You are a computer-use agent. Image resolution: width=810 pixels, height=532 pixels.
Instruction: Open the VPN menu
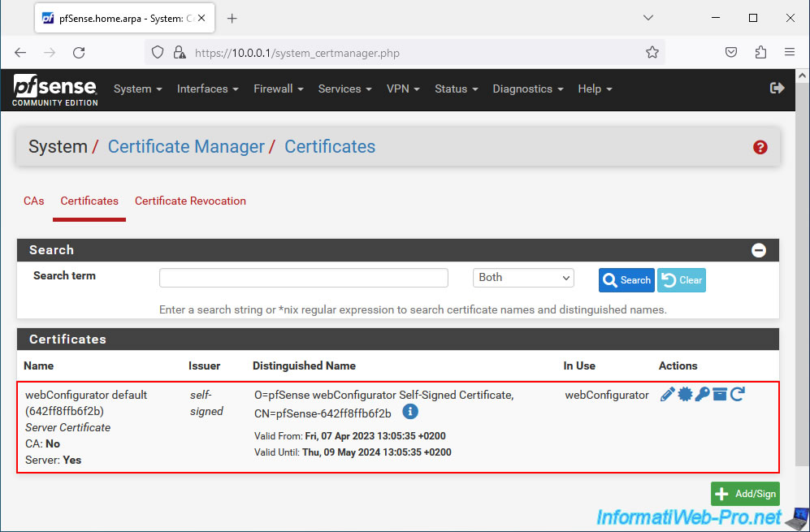pos(403,89)
